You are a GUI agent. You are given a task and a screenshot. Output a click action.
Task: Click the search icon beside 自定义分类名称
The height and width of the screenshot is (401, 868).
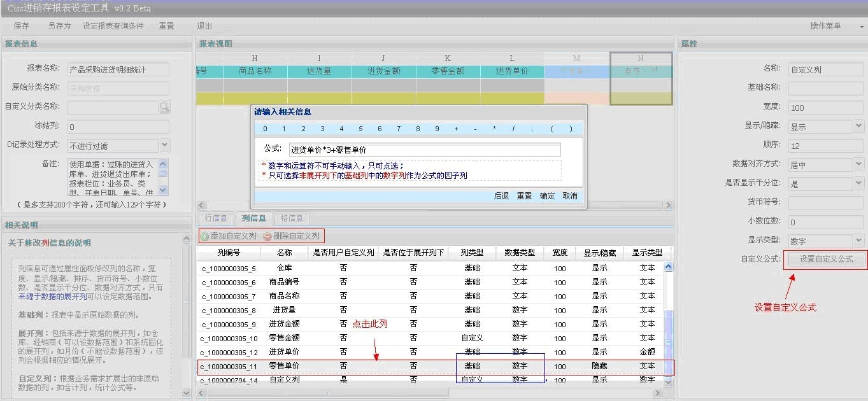164,108
